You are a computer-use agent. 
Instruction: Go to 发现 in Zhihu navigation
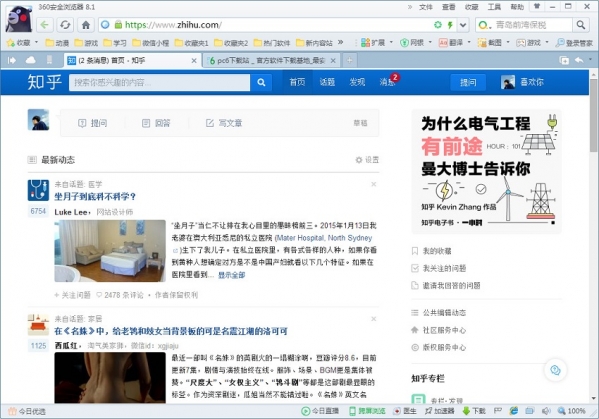point(357,82)
